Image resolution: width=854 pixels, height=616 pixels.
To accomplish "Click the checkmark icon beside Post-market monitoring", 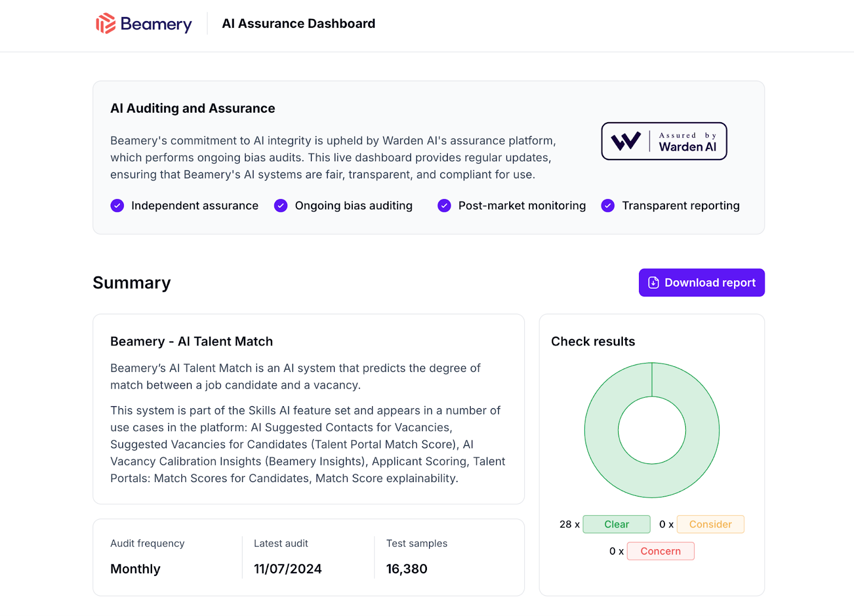I will tap(444, 206).
